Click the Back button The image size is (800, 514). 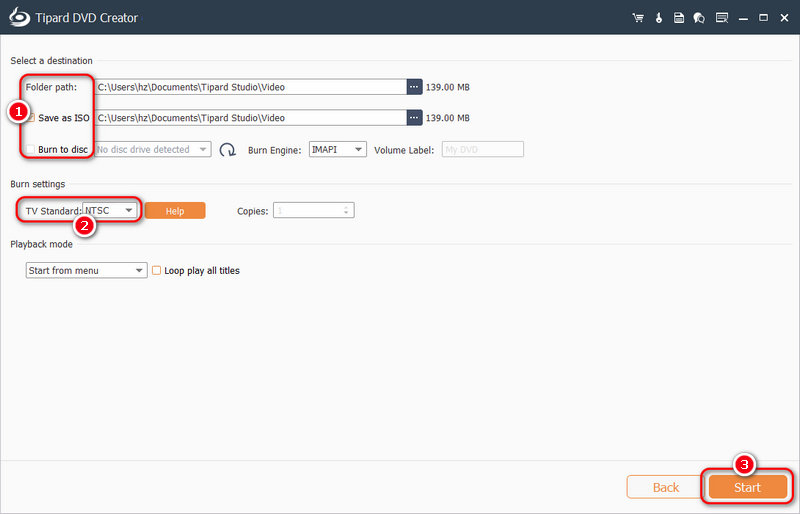[x=665, y=487]
